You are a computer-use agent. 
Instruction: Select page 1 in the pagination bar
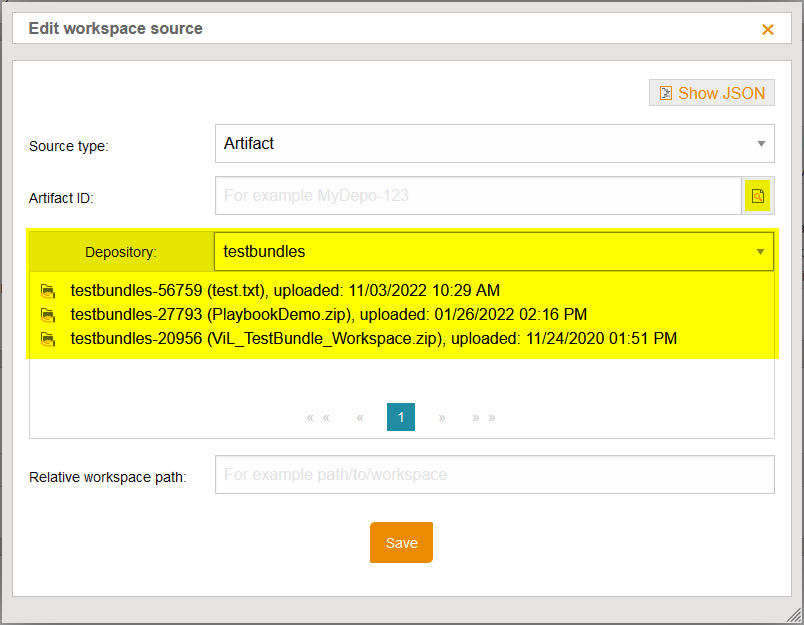401,417
